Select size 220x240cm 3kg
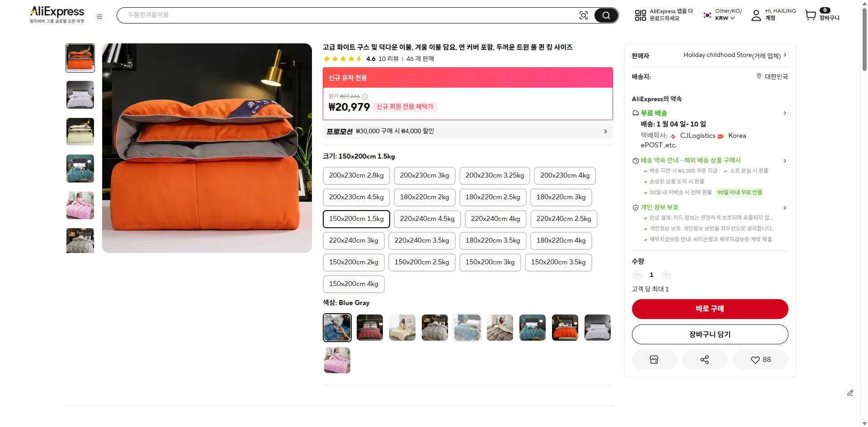Viewport: 868px width, 427px height. (x=354, y=240)
